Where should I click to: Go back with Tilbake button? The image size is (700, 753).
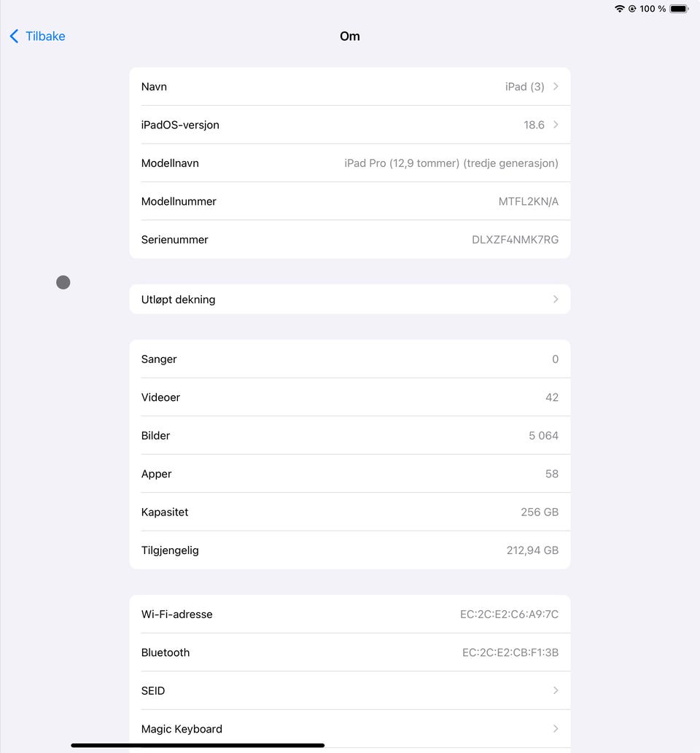pos(45,36)
